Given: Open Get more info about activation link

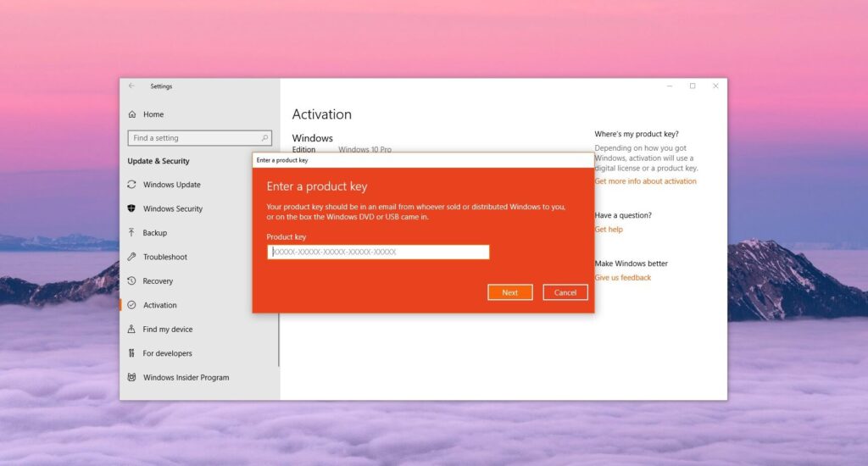Looking at the screenshot, I should point(645,181).
